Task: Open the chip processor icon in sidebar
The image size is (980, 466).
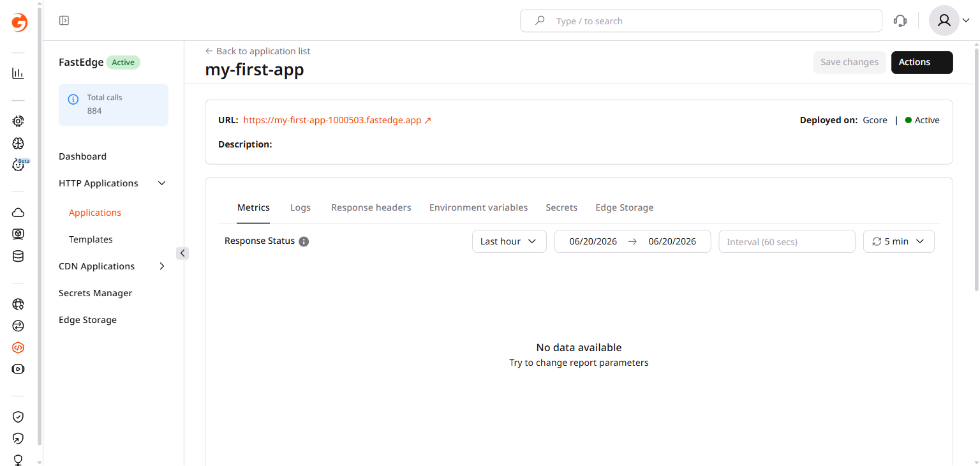Action: (18, 121)
